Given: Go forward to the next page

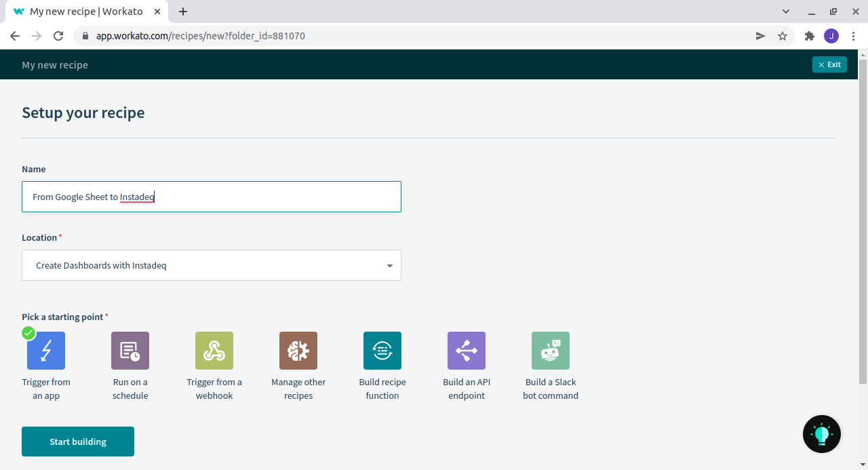Looking at the screenshot, I should (37, 36).
